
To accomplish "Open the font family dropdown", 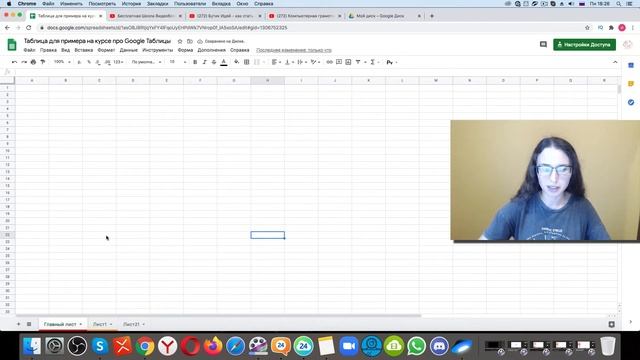I will [146, 62].
